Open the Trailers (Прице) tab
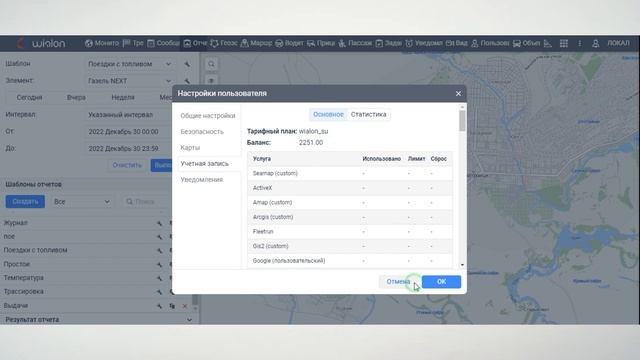Screen dimensions: 640x360 point(320,43)
